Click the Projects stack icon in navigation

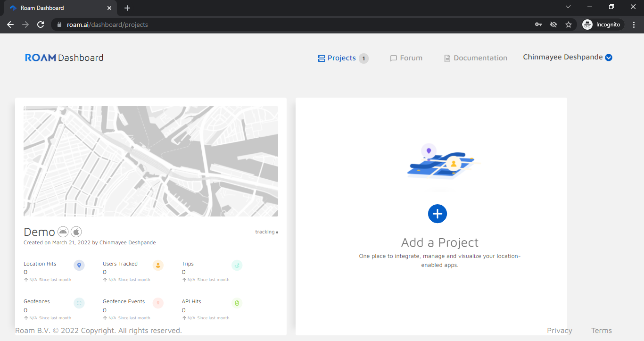(x=322, y=58)
